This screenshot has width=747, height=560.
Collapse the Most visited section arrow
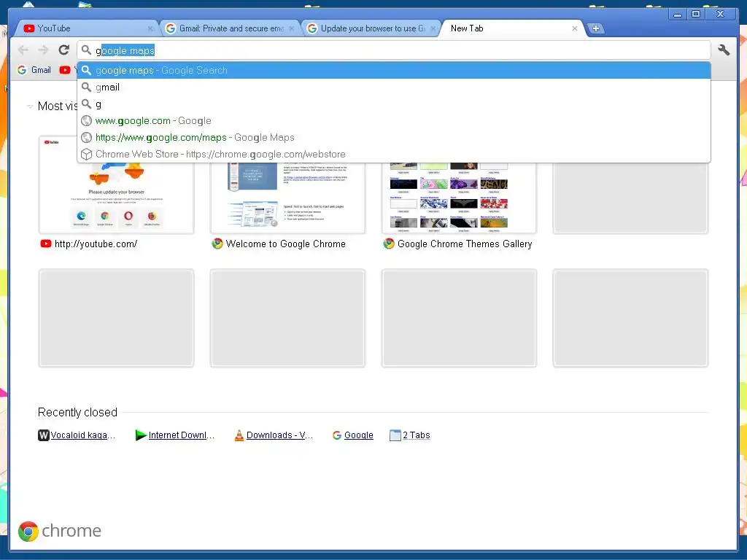click(29, 106)
